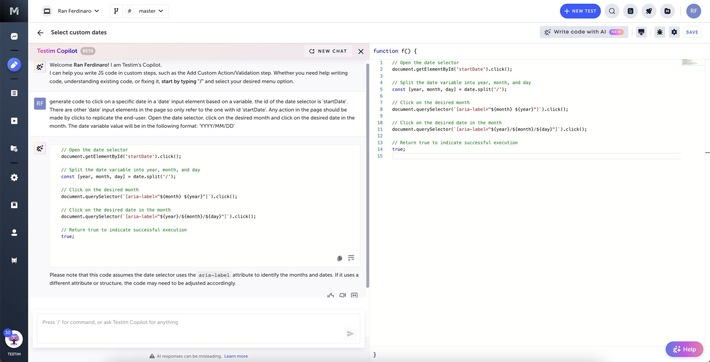This screenshot has width=710, height=362.
Task: Go back with the left arrow
Action: (40, 33)
